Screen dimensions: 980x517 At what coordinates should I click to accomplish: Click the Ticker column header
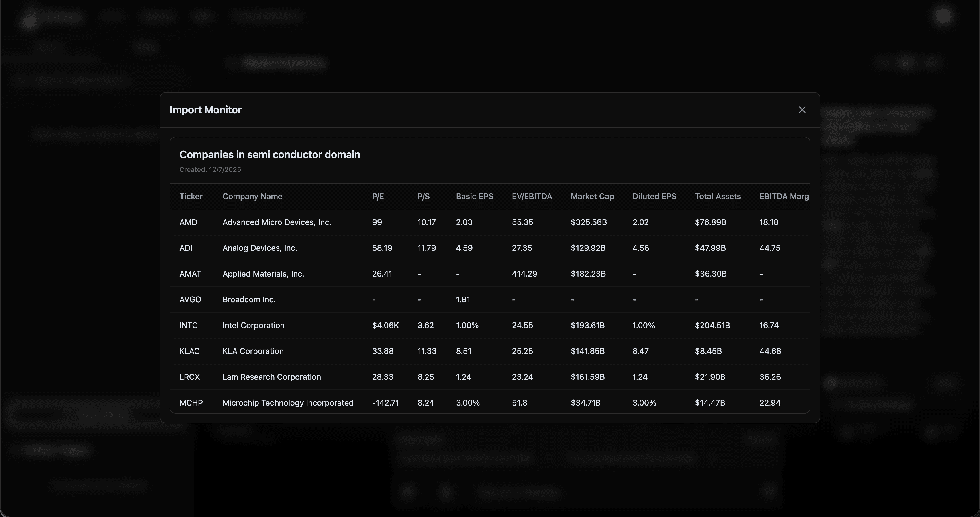tap(191, 196)
